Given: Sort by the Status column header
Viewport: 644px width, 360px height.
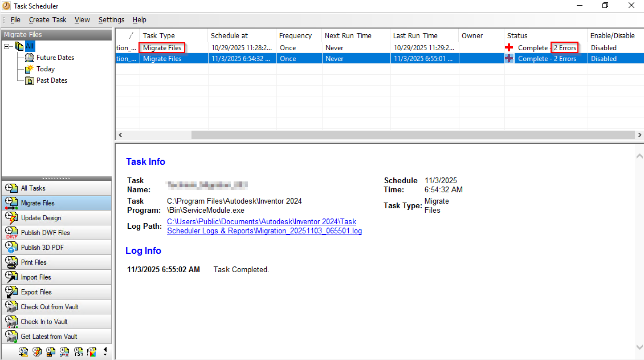Looking at the screenshot, I should [x=546, y=36].
